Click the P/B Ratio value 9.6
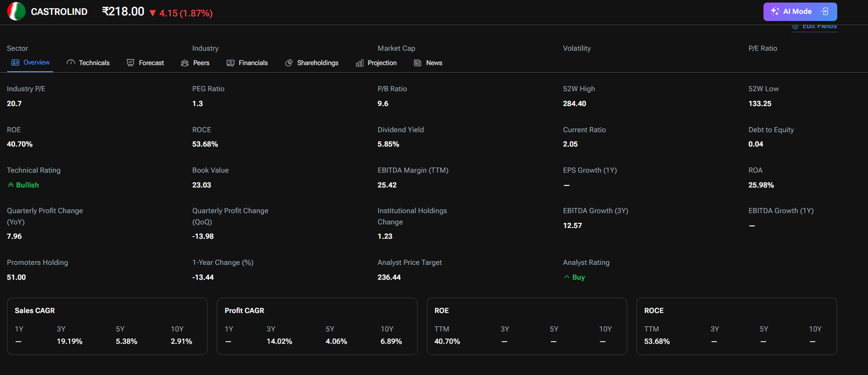 coord(383,103)
